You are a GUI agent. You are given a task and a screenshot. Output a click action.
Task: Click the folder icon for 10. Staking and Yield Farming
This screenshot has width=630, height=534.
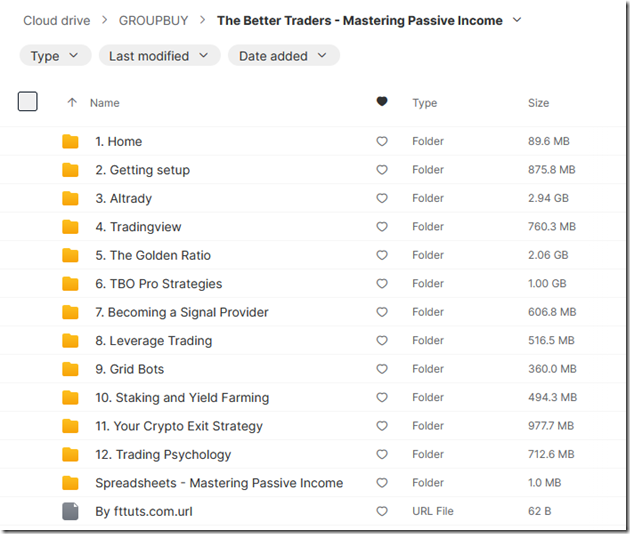(70, 398)
